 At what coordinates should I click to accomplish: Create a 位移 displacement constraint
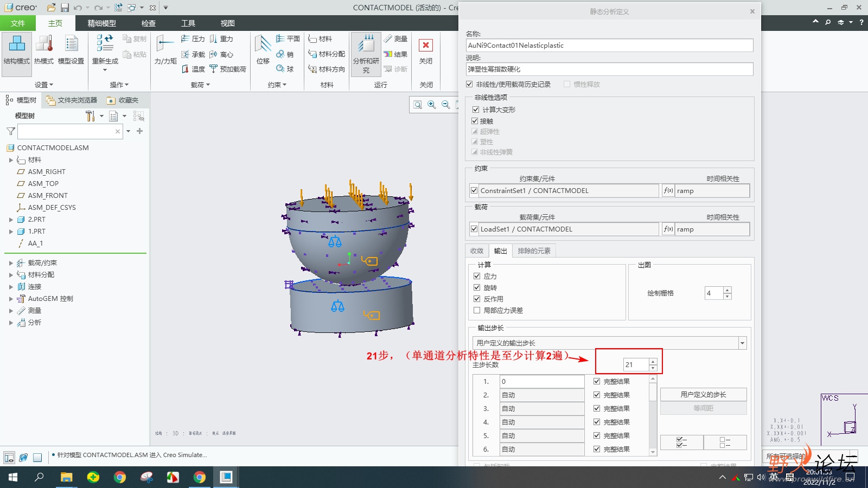[x=263, y=50]
